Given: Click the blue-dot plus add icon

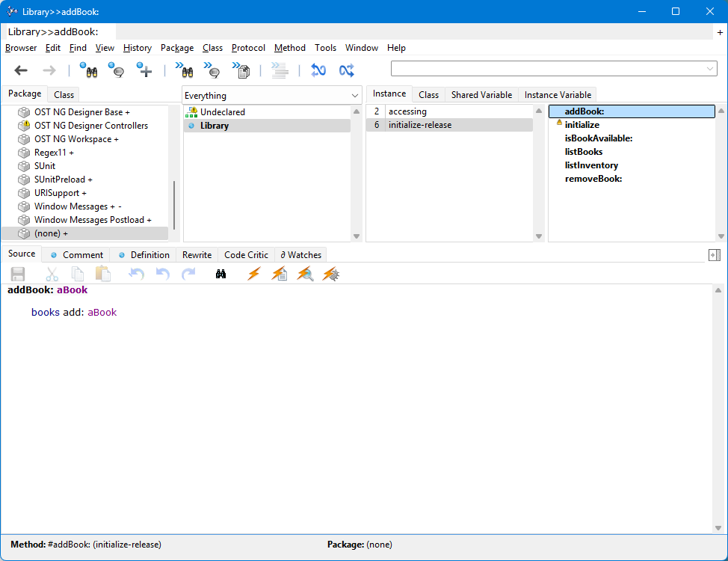Looking at the screenshot, I should pyautogui.click(x=144, y=70).
